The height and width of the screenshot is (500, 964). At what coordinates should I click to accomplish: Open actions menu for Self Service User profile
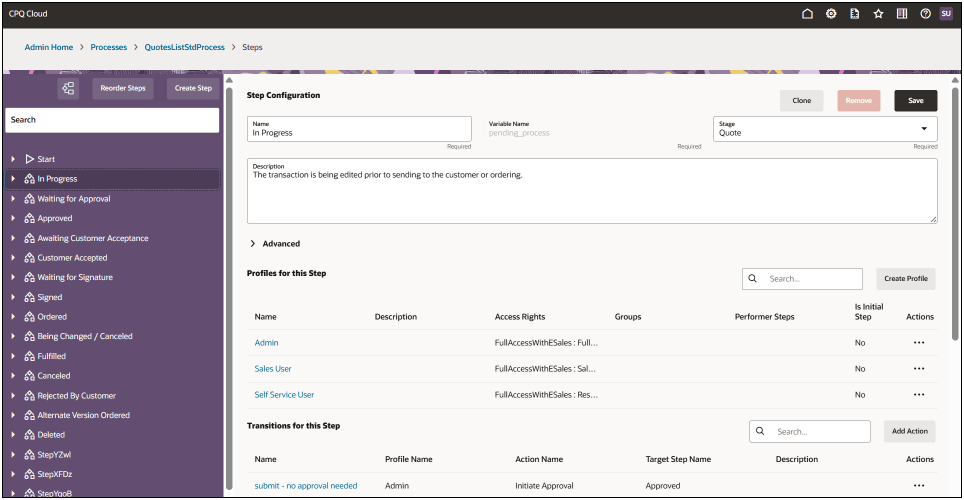pyautogui.click(x=919, y=394)
